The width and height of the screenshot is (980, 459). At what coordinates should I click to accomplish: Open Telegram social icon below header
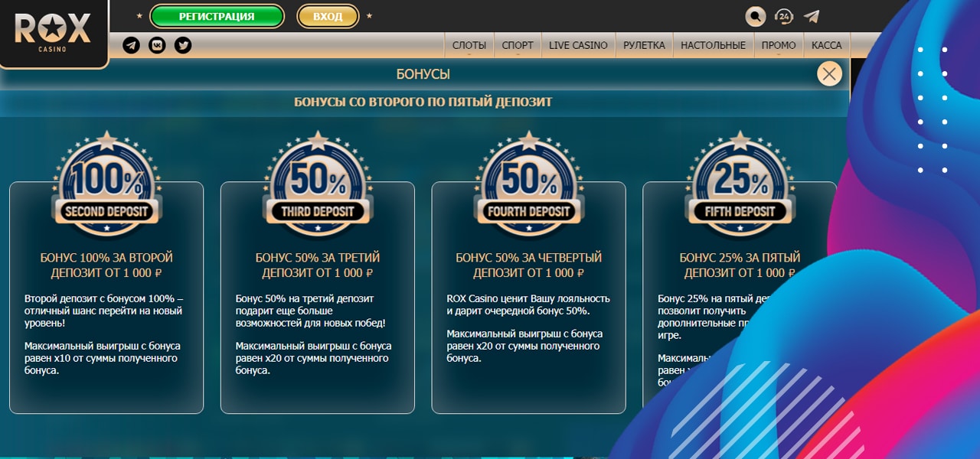pyautogui.click(x=132, y=46)
